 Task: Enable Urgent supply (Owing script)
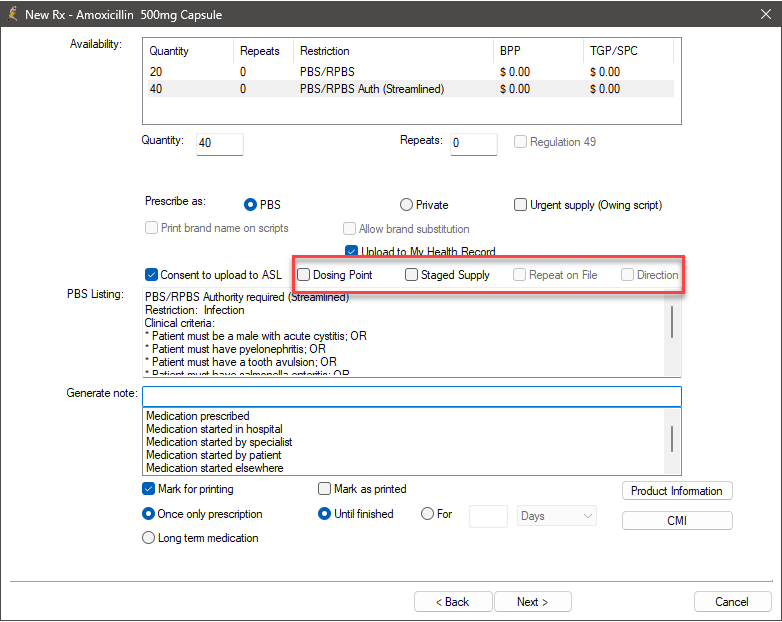[520, 205]
